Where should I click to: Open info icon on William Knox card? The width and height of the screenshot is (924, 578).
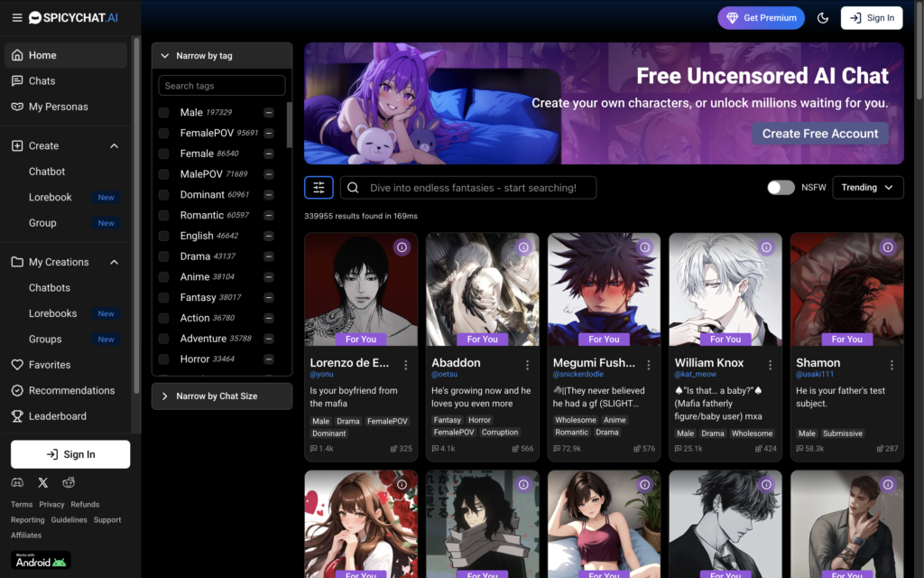[x=766, y=247]
